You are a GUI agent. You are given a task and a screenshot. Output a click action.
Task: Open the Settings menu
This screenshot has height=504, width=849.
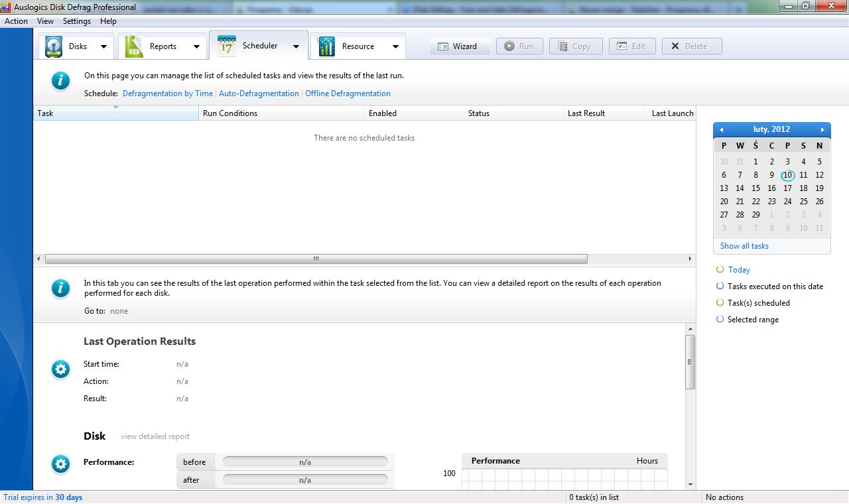(77, 21)
